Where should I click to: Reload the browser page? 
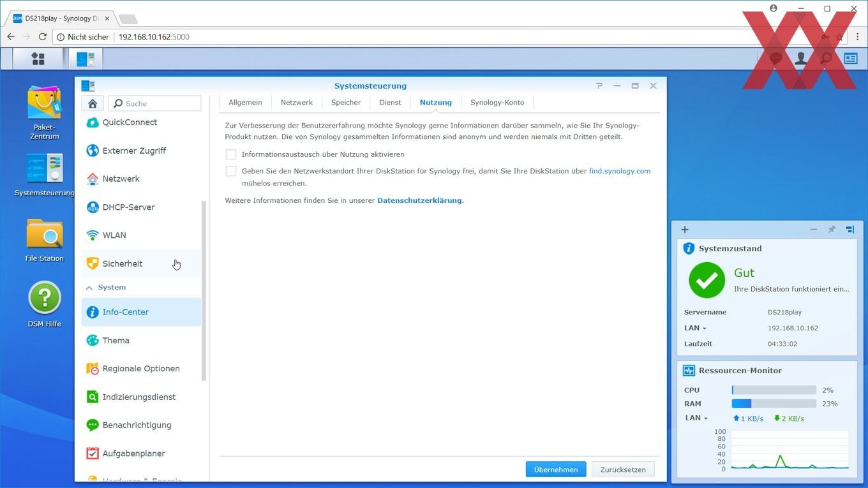tap(43, 37)
